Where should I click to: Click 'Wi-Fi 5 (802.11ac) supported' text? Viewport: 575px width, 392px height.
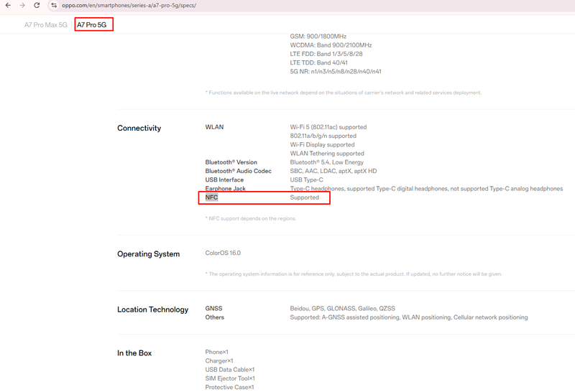point(328,127)
